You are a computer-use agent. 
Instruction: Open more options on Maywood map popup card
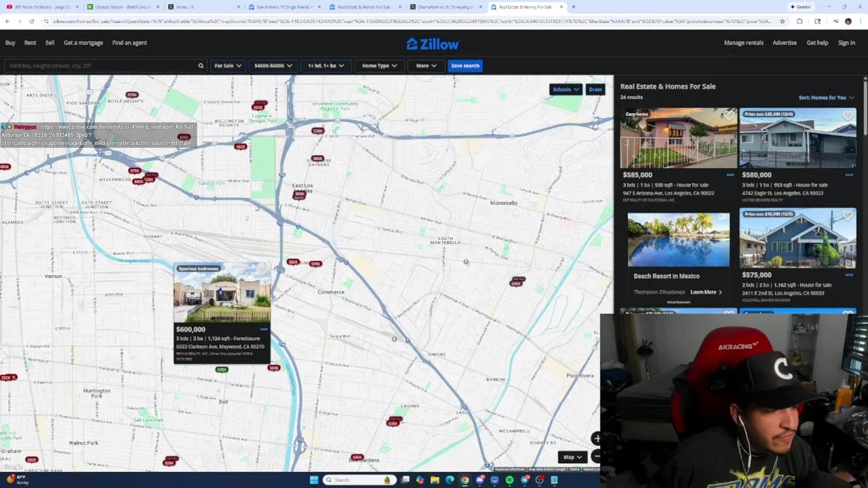pos(264,329)
